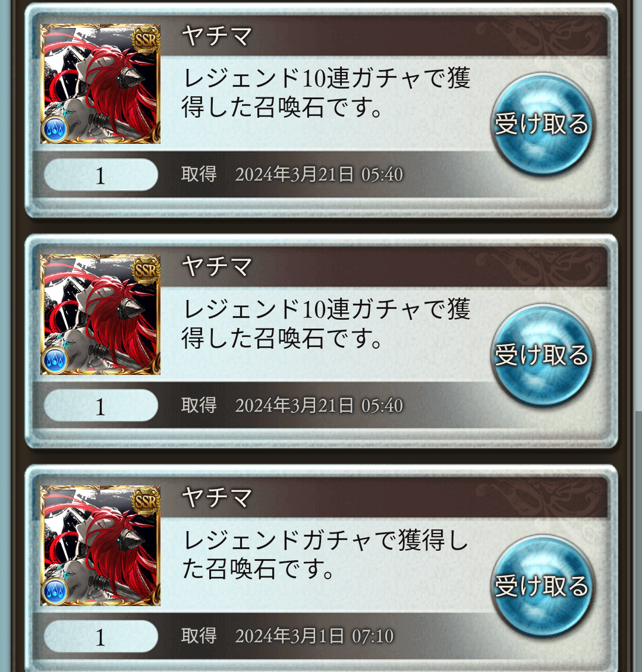The height and width of the screenshot is (672, 642).
Task: Click the 2024年3月1日 07:10 acquisition date
Action: 314,636
